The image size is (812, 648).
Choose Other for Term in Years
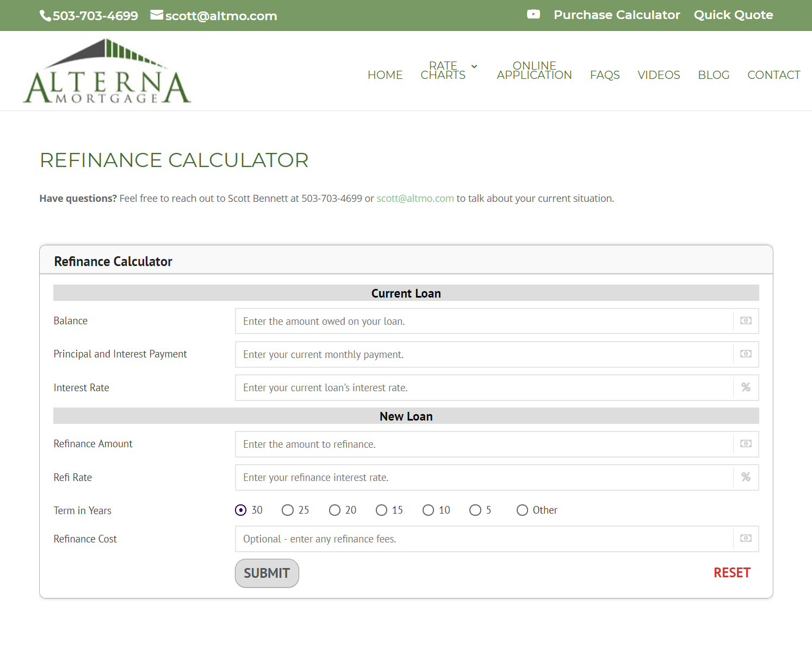522,510
